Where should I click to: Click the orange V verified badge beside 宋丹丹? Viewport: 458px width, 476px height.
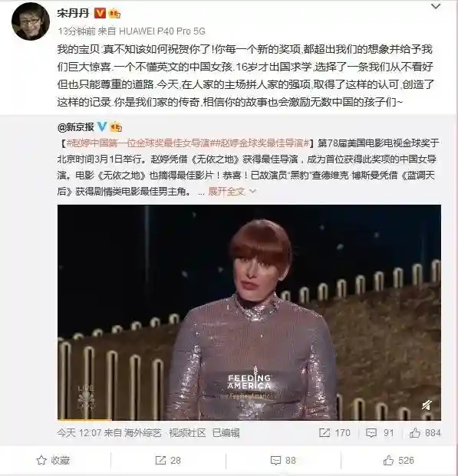[x=100, y=13]
